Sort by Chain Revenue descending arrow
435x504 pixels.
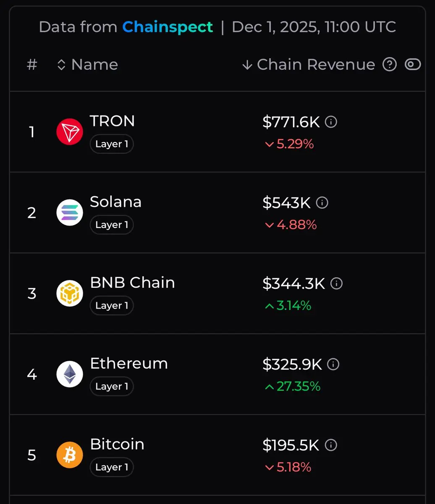[x=247, y=65]
